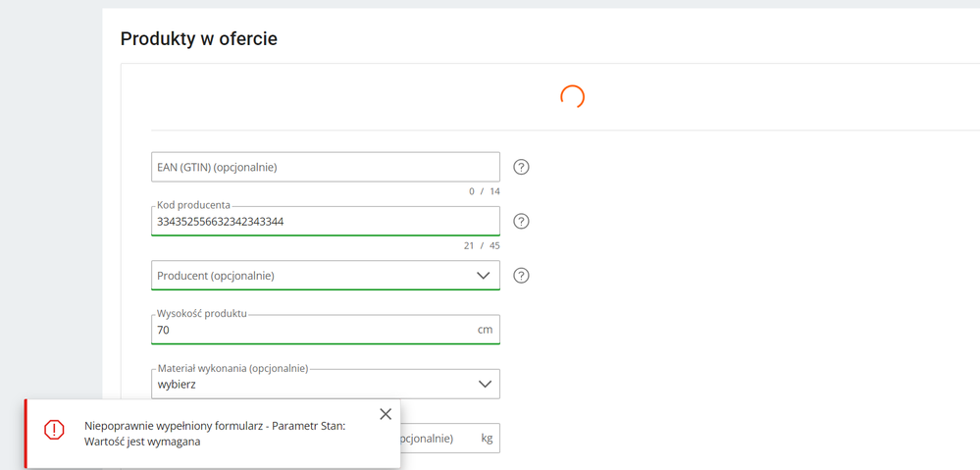Expand Producent list using its chevron arrow

(483, 276)
